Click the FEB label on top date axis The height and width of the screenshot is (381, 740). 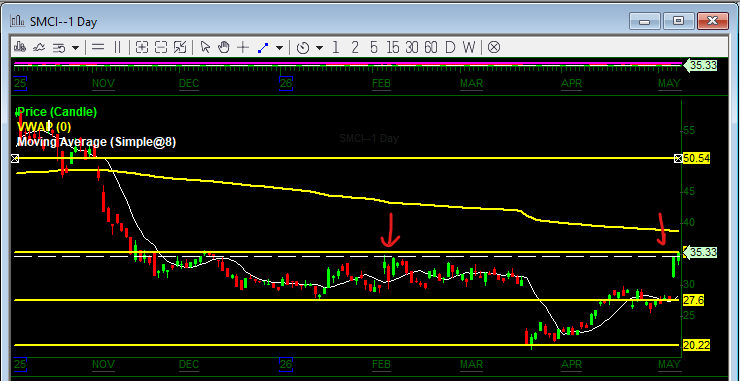pyautogui.click(x=381, y=84)
